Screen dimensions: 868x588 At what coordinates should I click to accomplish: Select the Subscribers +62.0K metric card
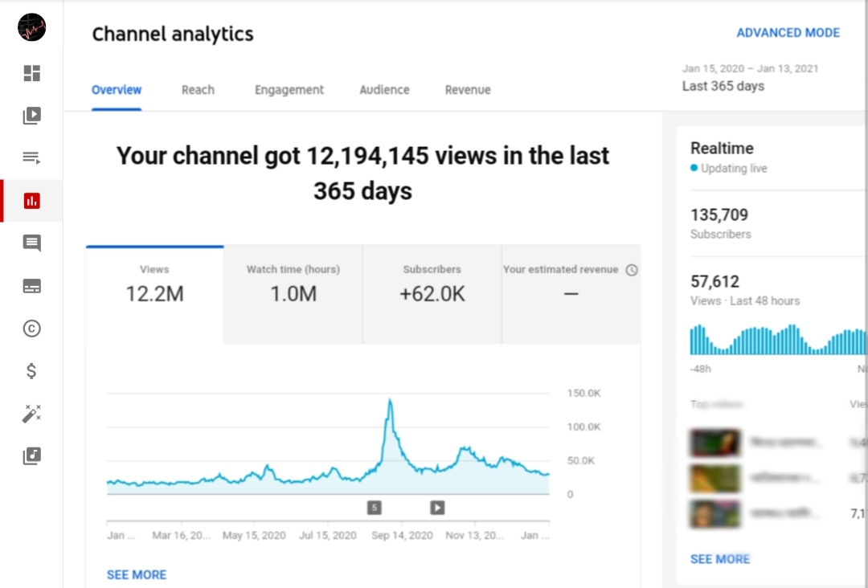432,295
